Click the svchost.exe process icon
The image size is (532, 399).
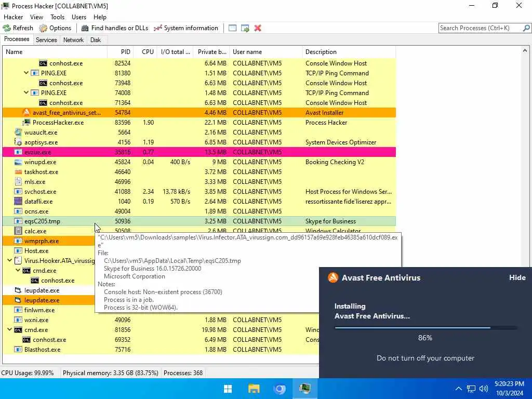pyautogui.click(x=18, y=191)
